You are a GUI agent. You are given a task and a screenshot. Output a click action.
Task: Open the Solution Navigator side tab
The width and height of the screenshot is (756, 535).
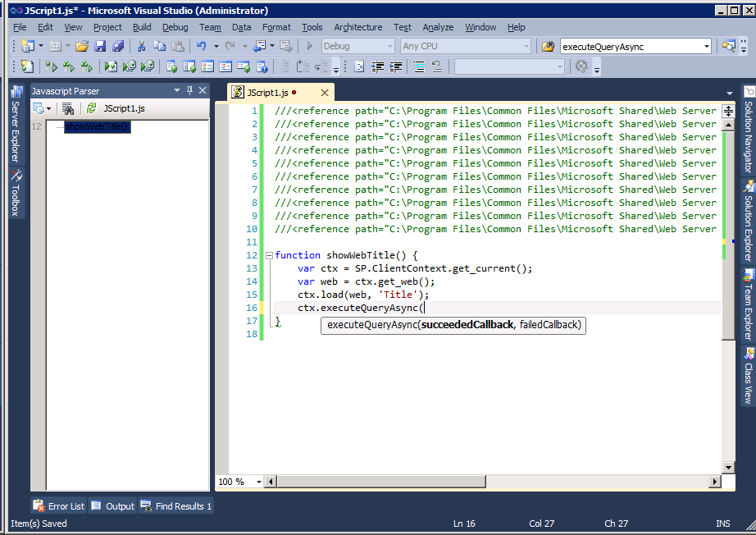pyautogui.click(x=748, y=130)
